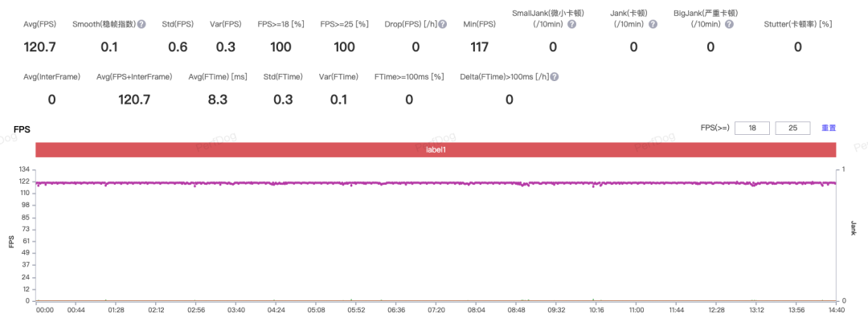Screen dimensions: 868x314
Task: Click the Stutter(卡顿率) [%] label
Action: click(798, 24)
